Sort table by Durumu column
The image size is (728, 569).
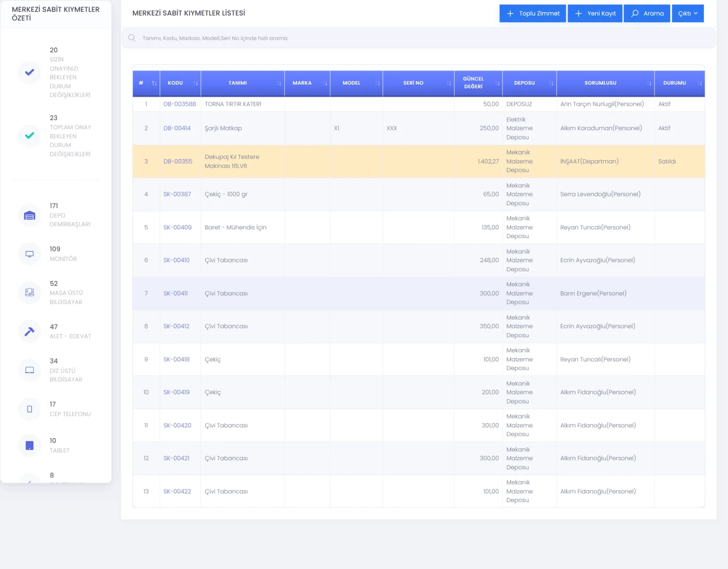tap(679, 83)
